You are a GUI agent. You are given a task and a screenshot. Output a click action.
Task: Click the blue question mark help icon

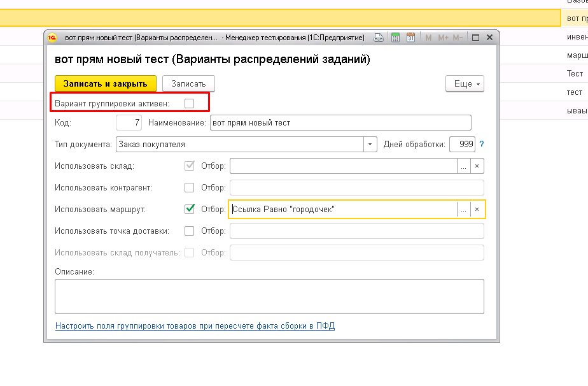[x=482, y=144]
